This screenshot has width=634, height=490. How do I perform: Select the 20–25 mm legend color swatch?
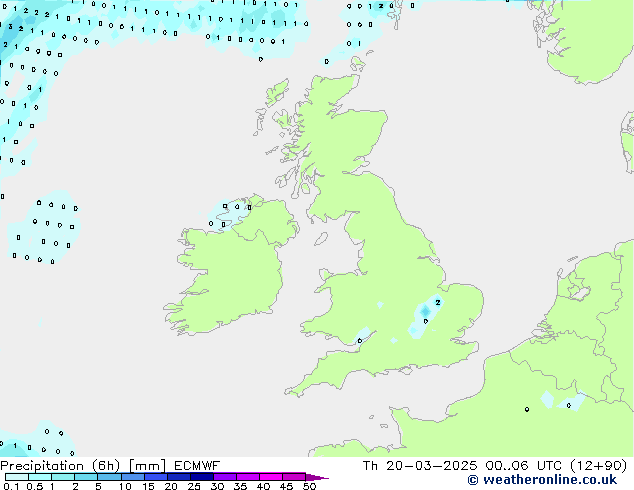tap(179, 477)
